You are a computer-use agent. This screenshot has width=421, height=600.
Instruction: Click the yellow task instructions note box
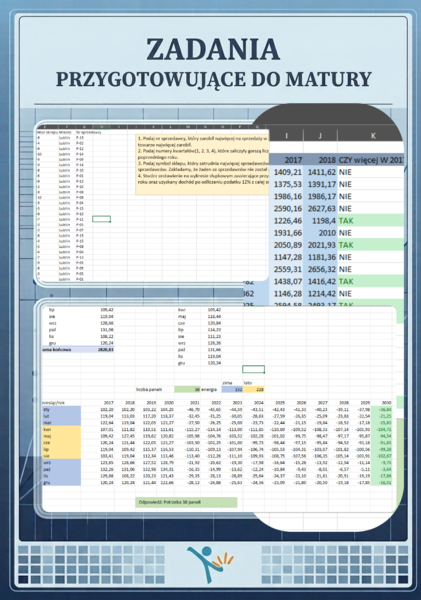[x=203, y=165]
